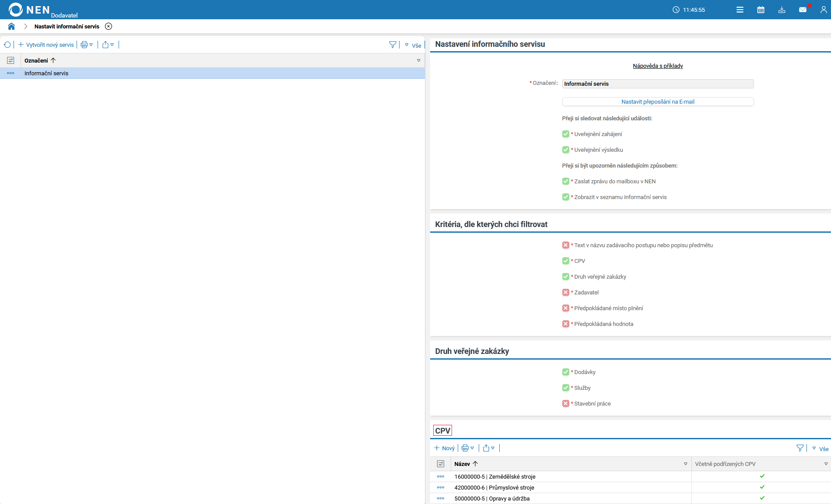
Task: Open the Nápověda s příklady link
Action: (657, 66)
